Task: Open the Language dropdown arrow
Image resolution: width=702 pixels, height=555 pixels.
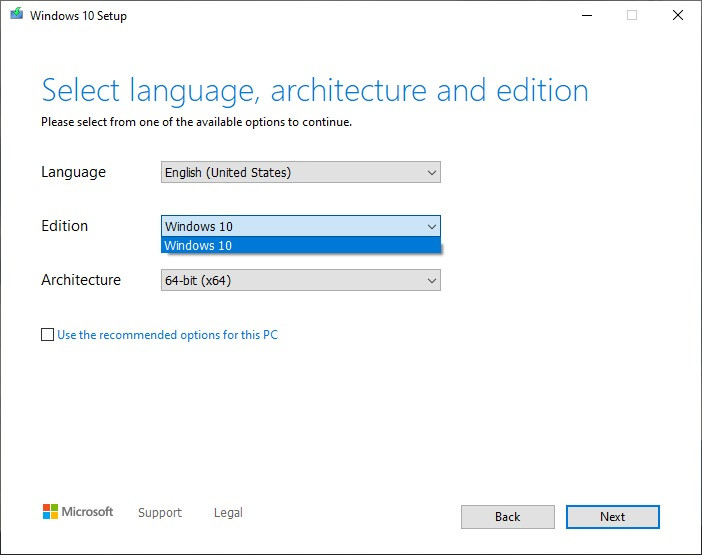Action: point(432,172)
